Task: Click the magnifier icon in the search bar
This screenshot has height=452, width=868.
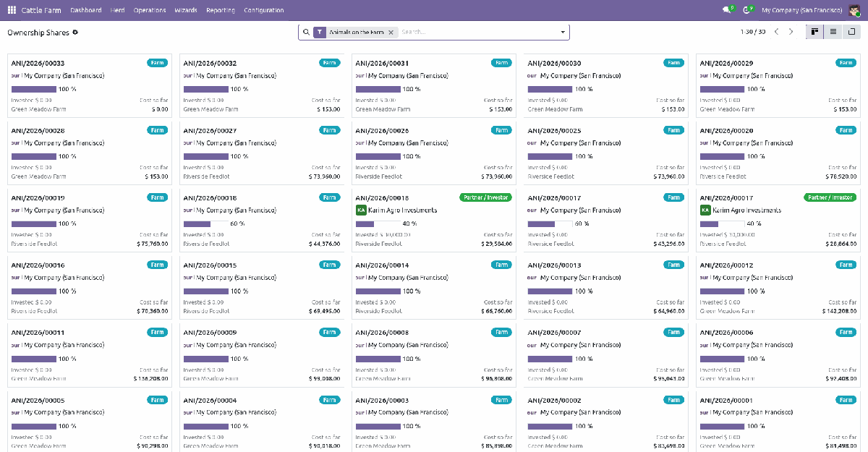Action: point(306,33)
